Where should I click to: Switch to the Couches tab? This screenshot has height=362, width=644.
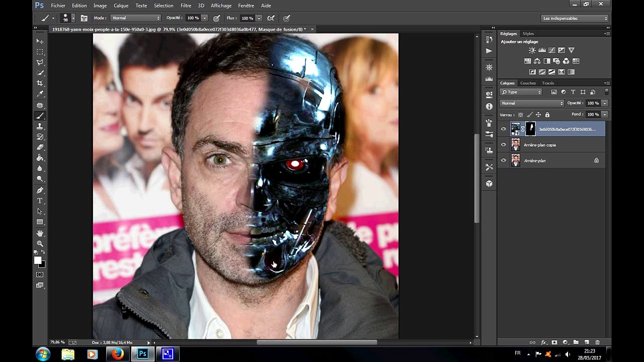(x=528, y=83)
